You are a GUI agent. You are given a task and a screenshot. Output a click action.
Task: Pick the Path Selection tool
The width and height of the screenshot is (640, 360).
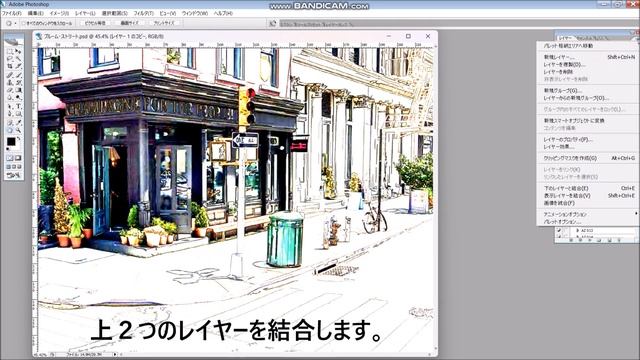pyautogui.click(x=10, y=106)
